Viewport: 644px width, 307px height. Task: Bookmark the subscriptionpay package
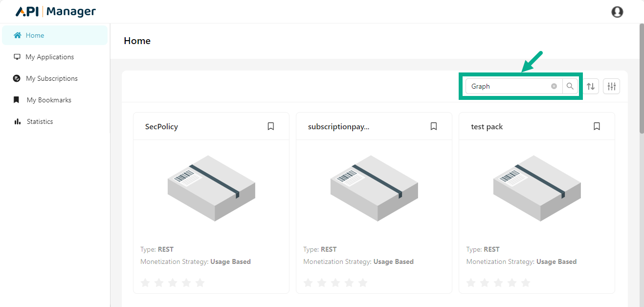[434, 126]
